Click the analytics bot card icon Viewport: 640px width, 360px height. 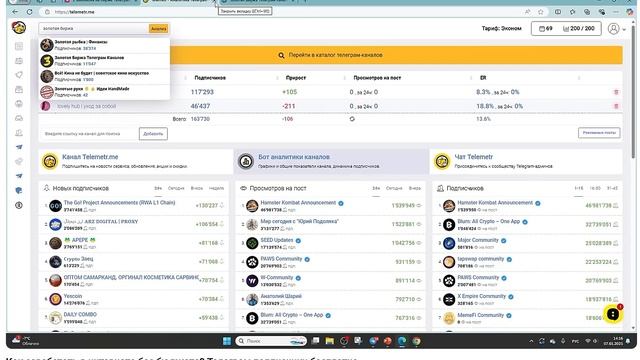pyautogui.click(x=246, y=161)
